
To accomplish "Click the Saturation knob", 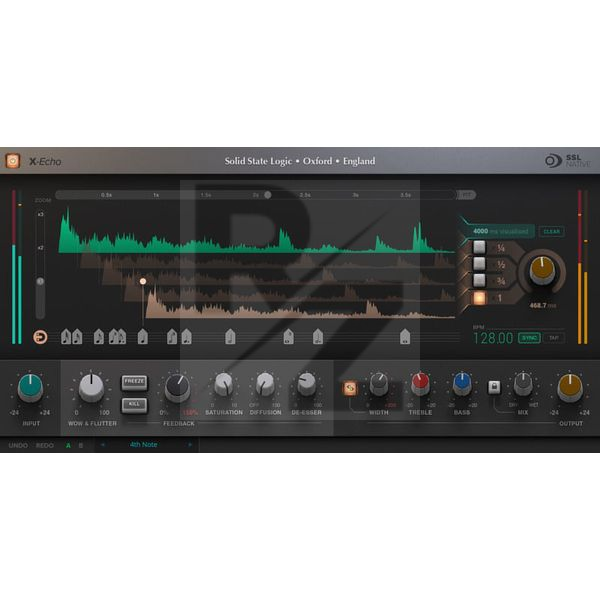I will 224,385.
